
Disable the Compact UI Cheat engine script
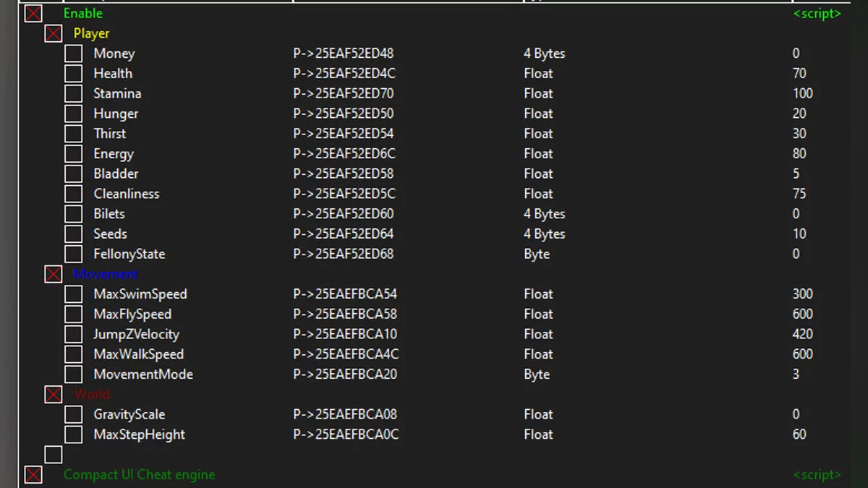tap(33, 474)
